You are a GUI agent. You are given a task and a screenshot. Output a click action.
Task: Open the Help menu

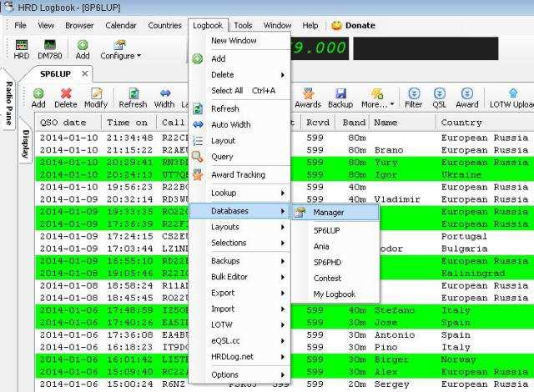[310, 26]
